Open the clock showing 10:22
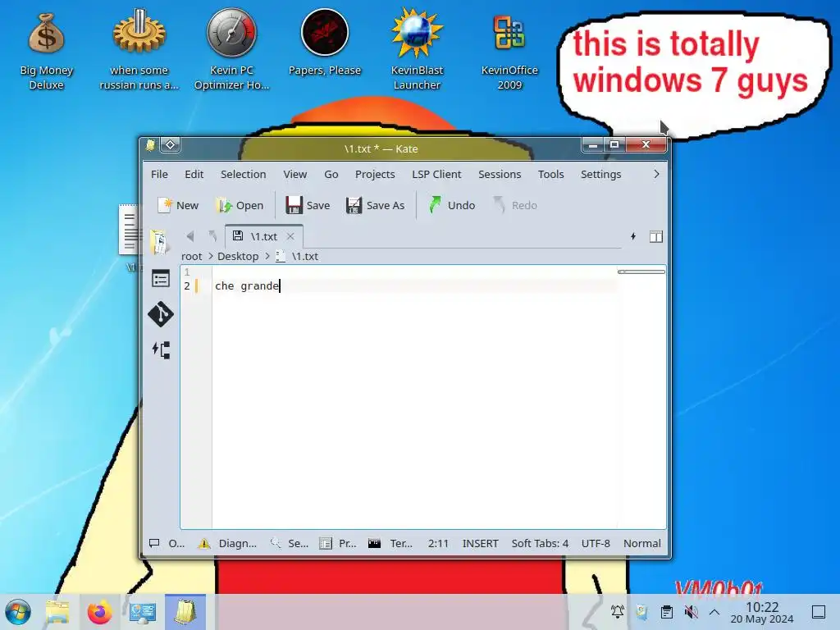The height and width of the screenshot is (630, 840). point(762,612)
